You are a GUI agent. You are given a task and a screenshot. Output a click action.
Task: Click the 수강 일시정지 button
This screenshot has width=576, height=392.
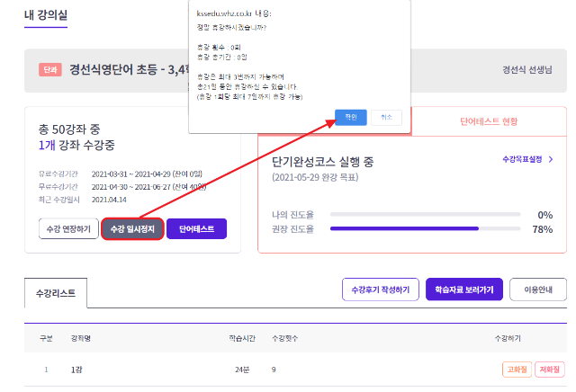132,229
